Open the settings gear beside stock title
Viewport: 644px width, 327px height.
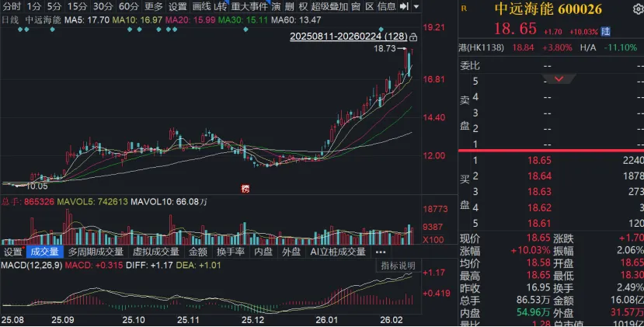(x=638, y=9)
